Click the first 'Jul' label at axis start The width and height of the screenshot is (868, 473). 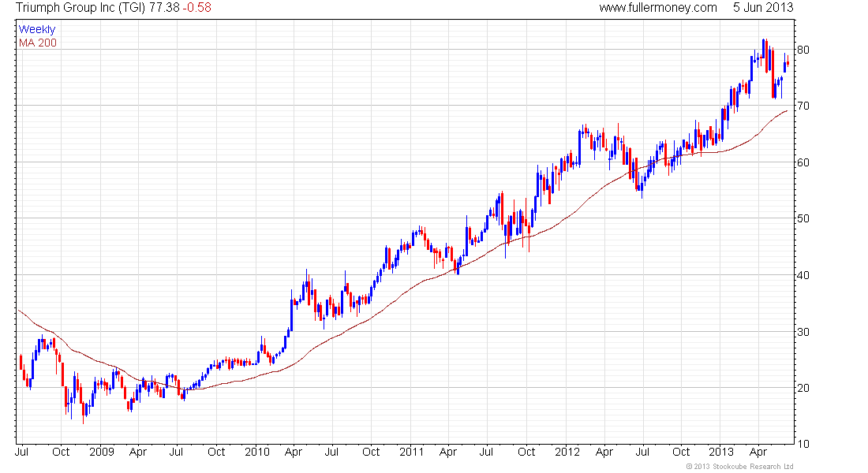tap(21, 452)
